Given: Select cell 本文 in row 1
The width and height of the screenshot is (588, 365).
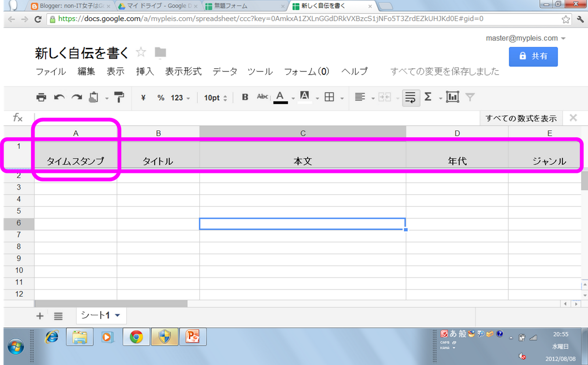Looking at the screenshot, I should point(303,155).
